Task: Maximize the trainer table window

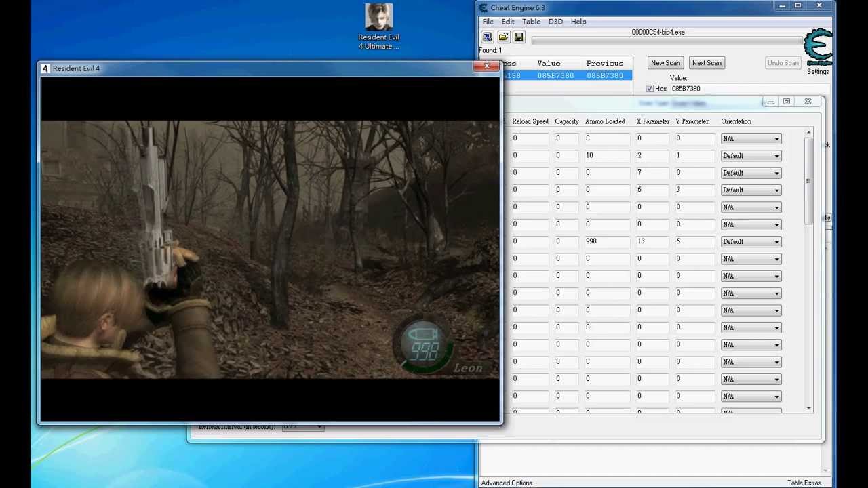Action: click(787, 102)
